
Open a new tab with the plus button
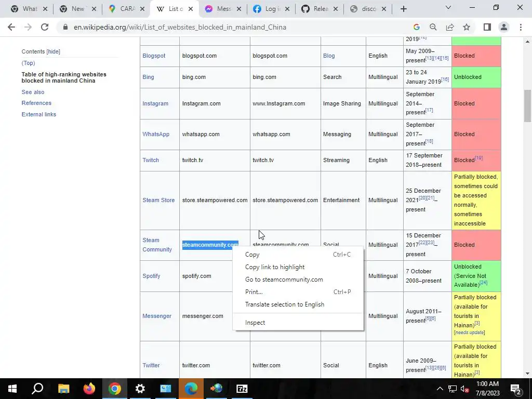(403, 9)
